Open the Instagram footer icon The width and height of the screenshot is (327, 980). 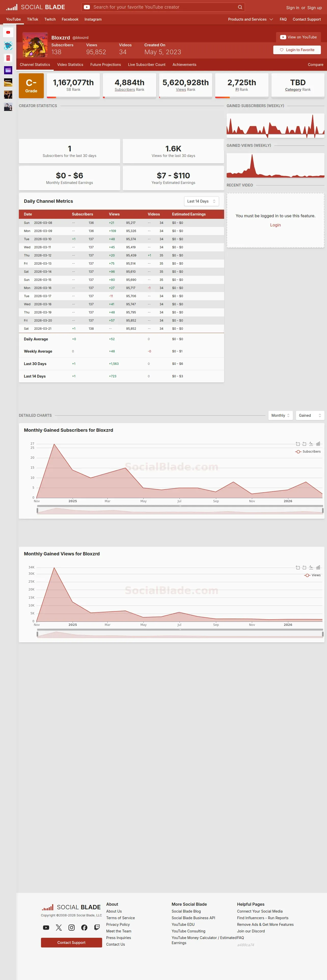coord(72,928)
